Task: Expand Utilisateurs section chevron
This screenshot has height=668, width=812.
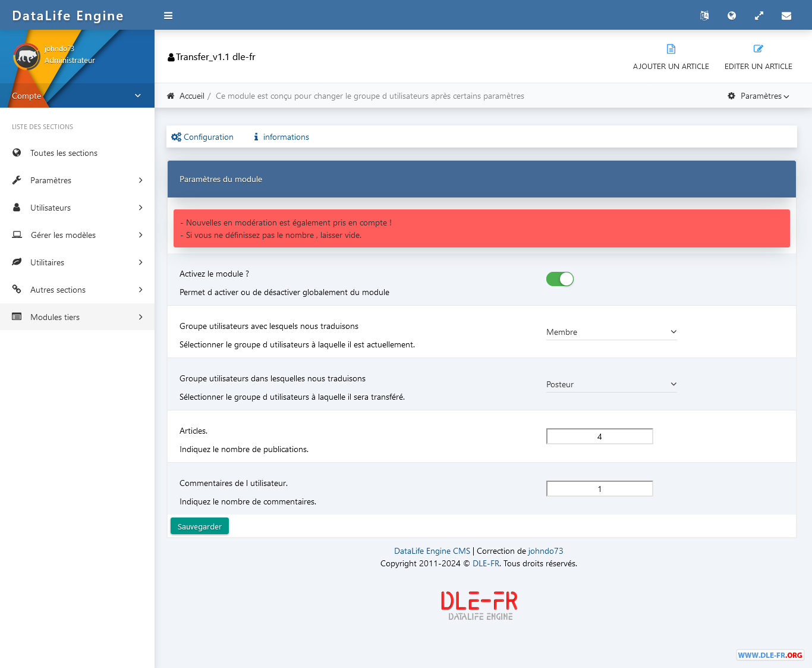Action: tap(141, 208)
